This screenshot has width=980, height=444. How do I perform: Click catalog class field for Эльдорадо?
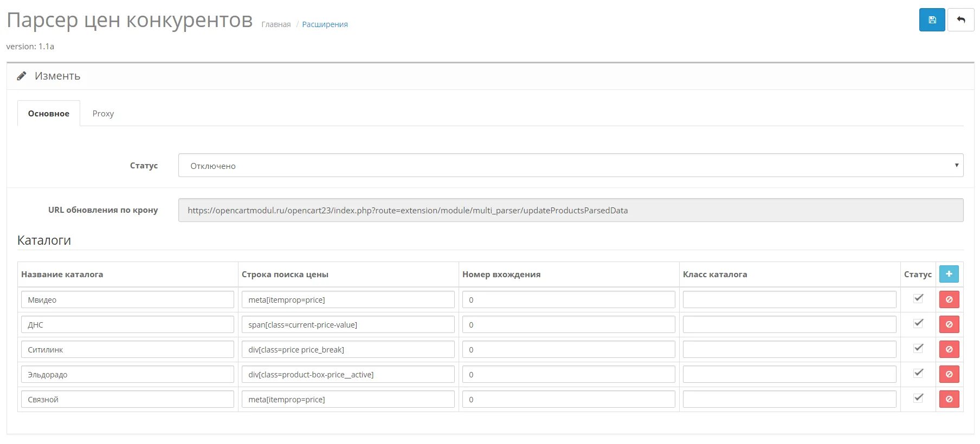(789, 374)
